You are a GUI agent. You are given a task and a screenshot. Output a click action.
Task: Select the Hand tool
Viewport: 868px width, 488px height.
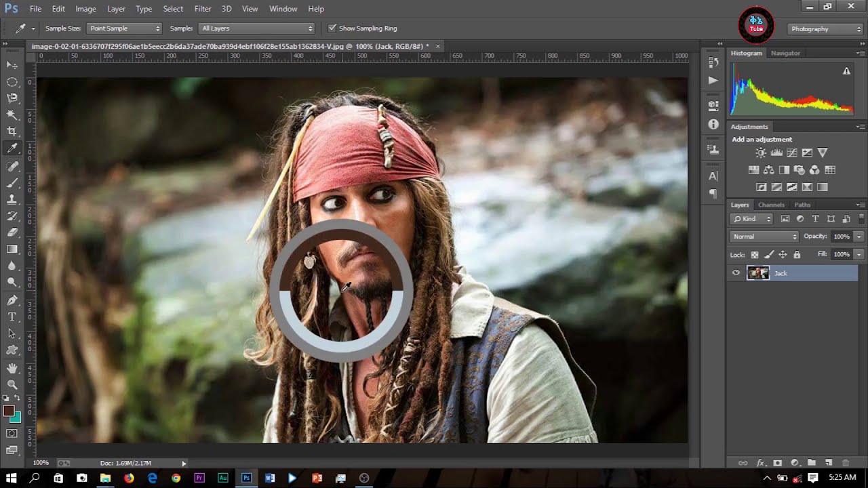(x=12, y=368)
